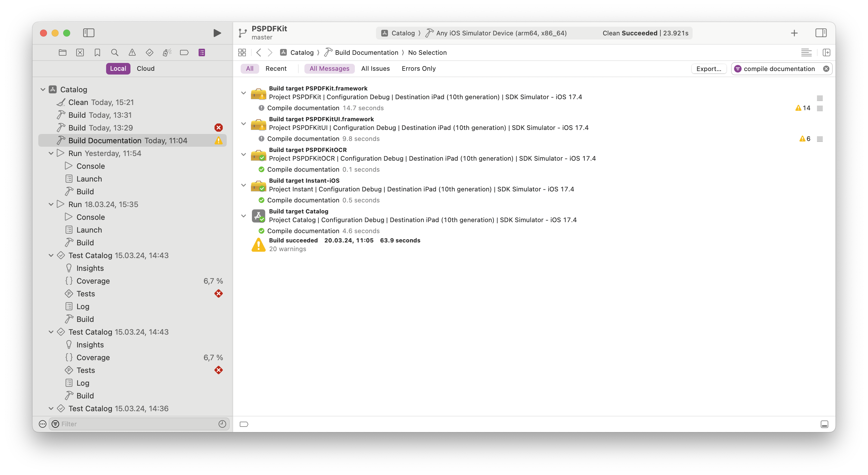The image size is (868, 475).
Task: Hide the navigator sidebar
Action: (x=89, y=33)
